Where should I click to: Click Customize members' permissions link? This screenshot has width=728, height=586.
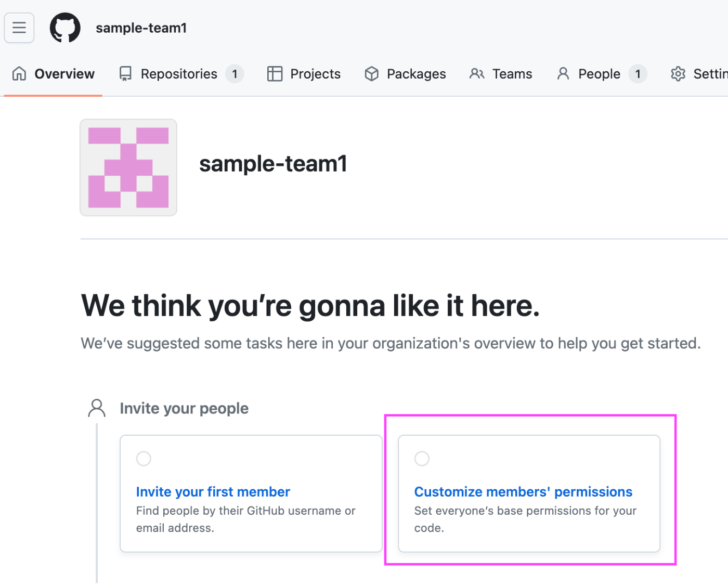click(523, 491)
